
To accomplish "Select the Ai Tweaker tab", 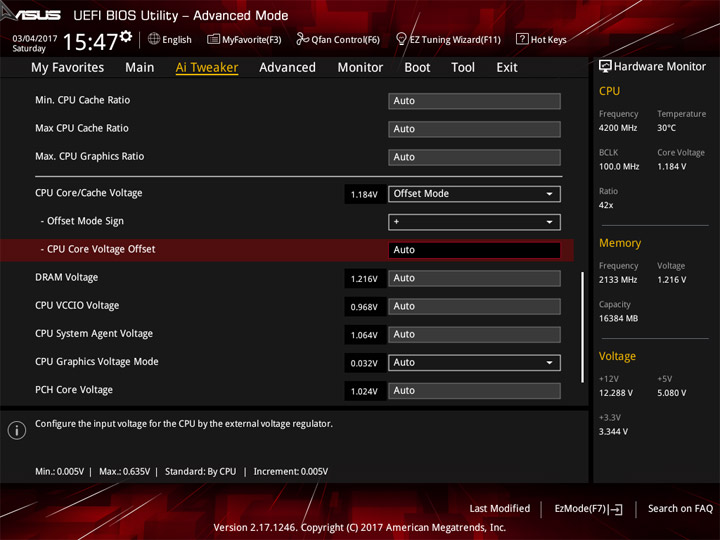I will point(207,68).
